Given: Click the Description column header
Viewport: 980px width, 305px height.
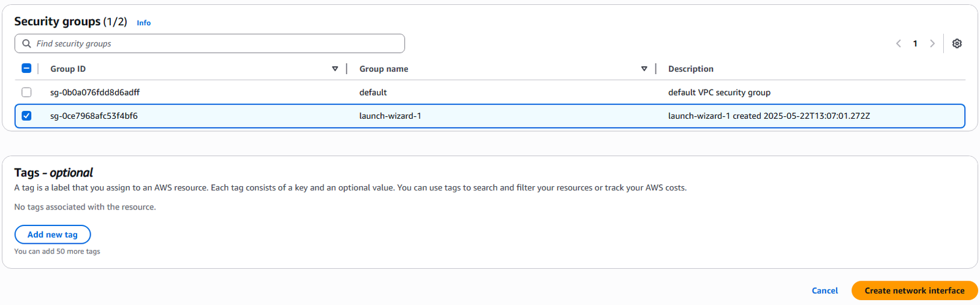Looking at the screenshot, I should coord(691,69).
